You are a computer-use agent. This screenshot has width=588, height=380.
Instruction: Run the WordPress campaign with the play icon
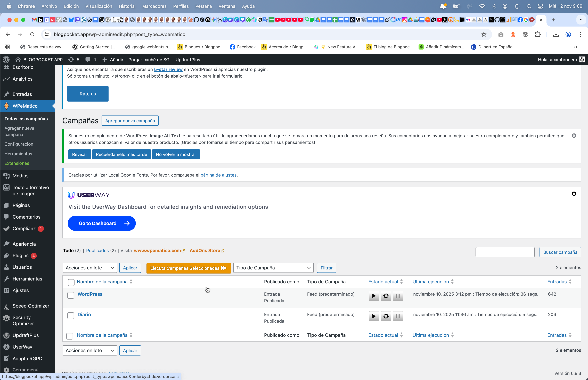[374, 296]
